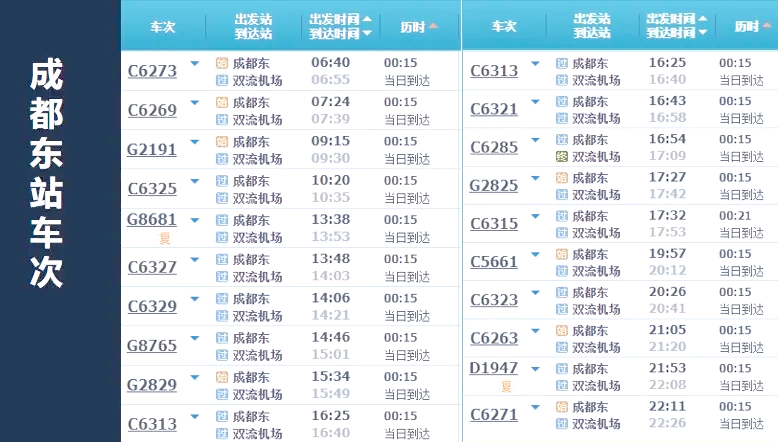
Task: Expand the arrow beside G8681
Action: pyautogui.click(x=195, y=220)
